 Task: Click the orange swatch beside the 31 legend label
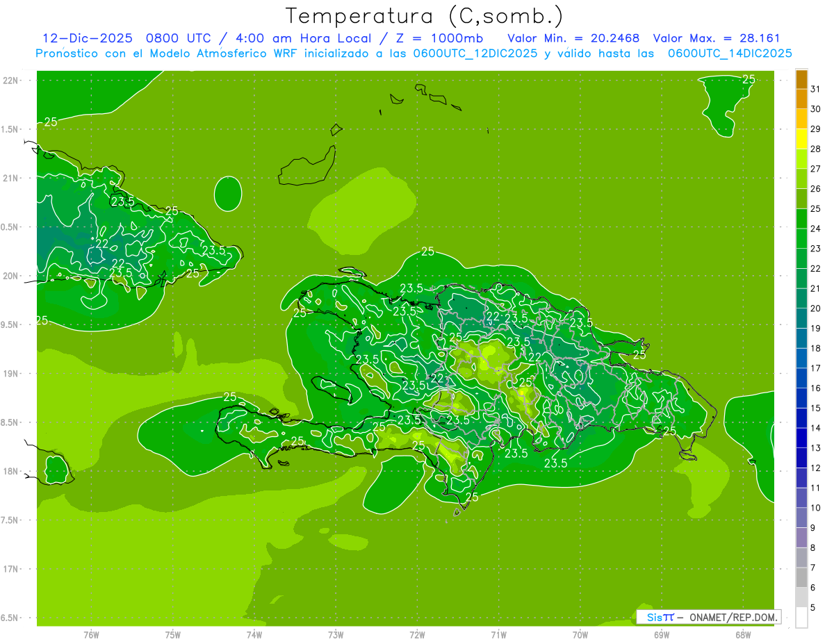point(801,80)
